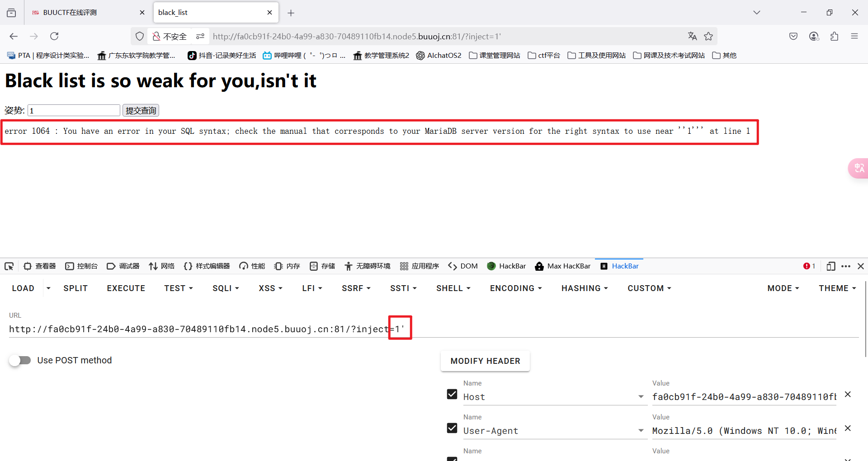Open the 性能 (Performance) panel
The image size is (868, 461).
click(x=251, y=266)
